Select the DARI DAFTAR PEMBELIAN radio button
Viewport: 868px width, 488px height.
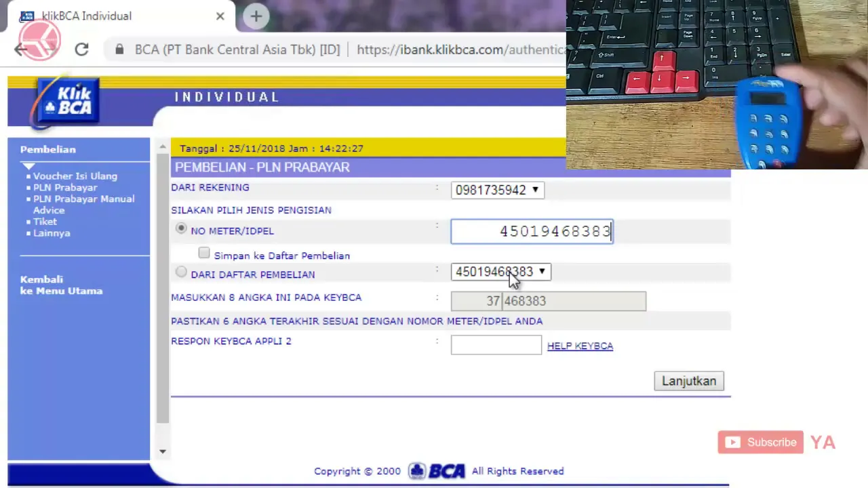(181, 272)
